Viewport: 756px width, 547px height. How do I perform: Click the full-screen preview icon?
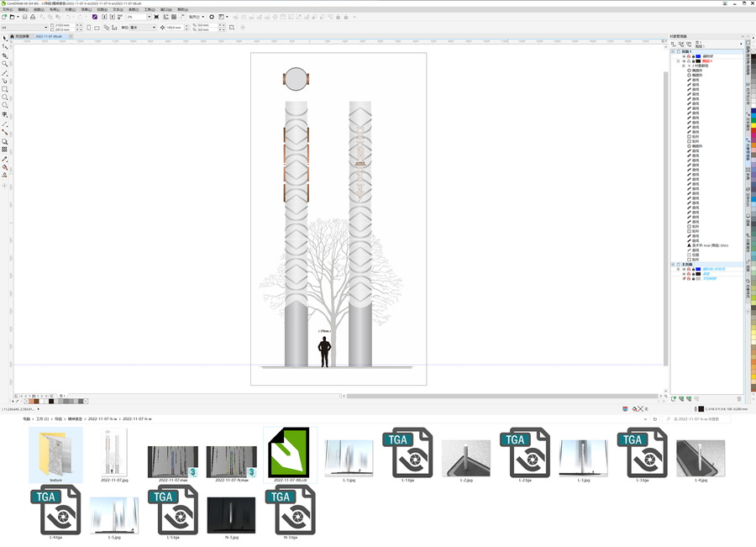tap(156, 17)
